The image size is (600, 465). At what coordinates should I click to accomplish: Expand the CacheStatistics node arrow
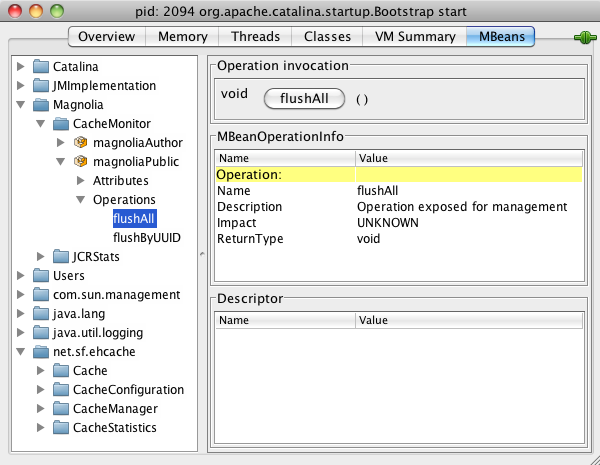click(x=41, y=427)
